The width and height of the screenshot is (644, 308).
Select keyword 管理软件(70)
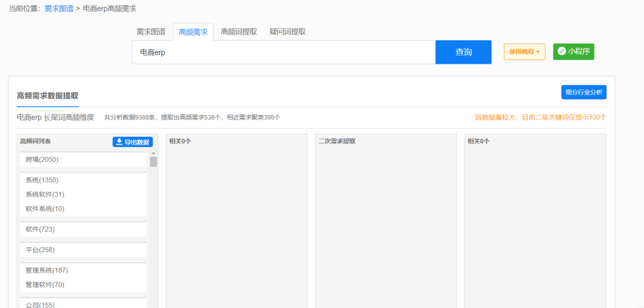(83, 285)
